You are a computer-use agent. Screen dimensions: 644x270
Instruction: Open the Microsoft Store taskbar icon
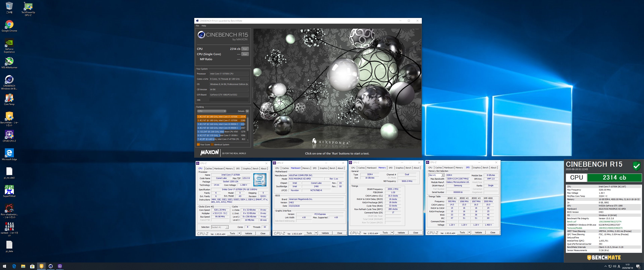tap(32, 266)
